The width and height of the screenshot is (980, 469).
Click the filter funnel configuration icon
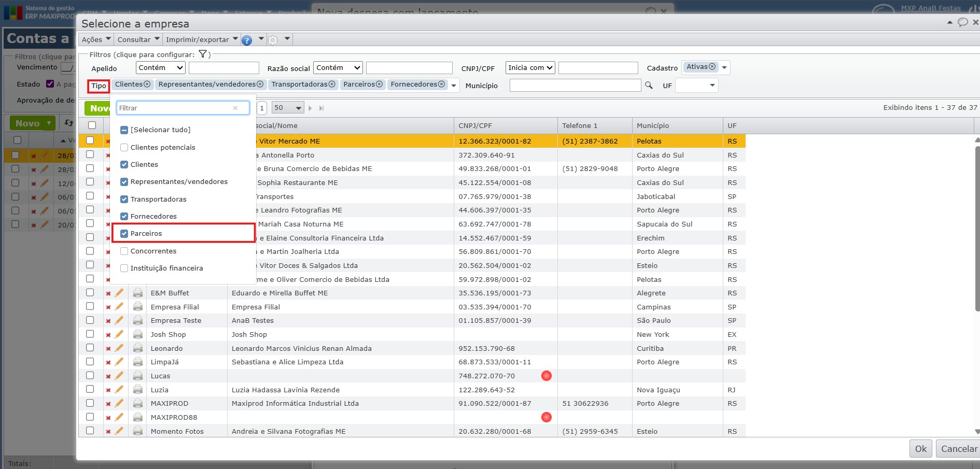tap(203, 54)
